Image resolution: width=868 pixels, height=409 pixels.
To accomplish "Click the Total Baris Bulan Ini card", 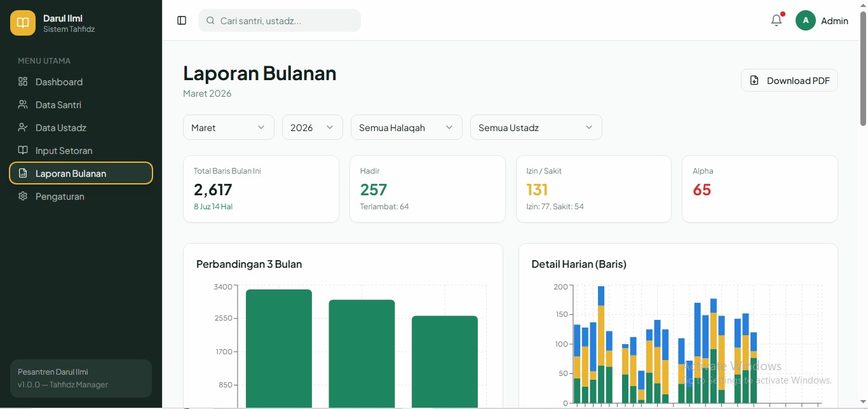I will [x=261, y=189].
